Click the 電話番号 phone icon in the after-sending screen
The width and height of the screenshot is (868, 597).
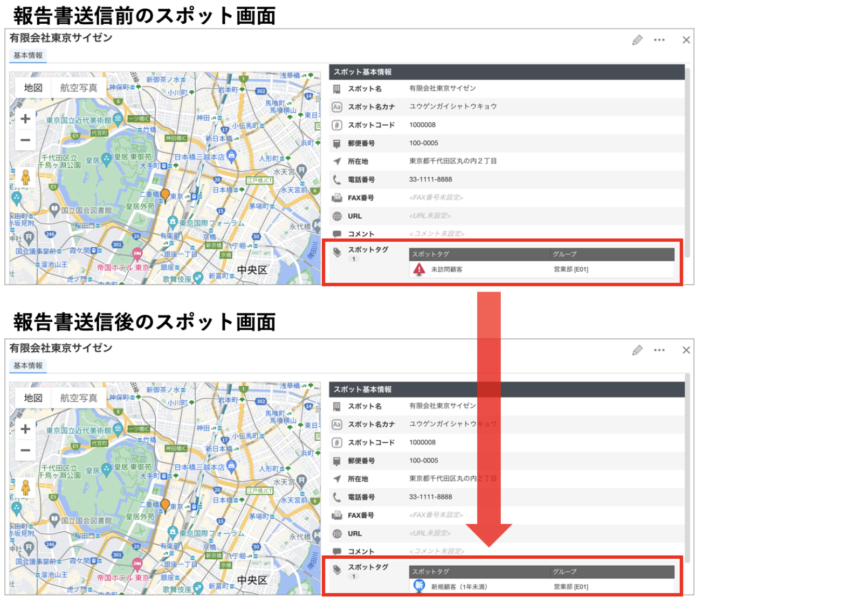(337, 497)
